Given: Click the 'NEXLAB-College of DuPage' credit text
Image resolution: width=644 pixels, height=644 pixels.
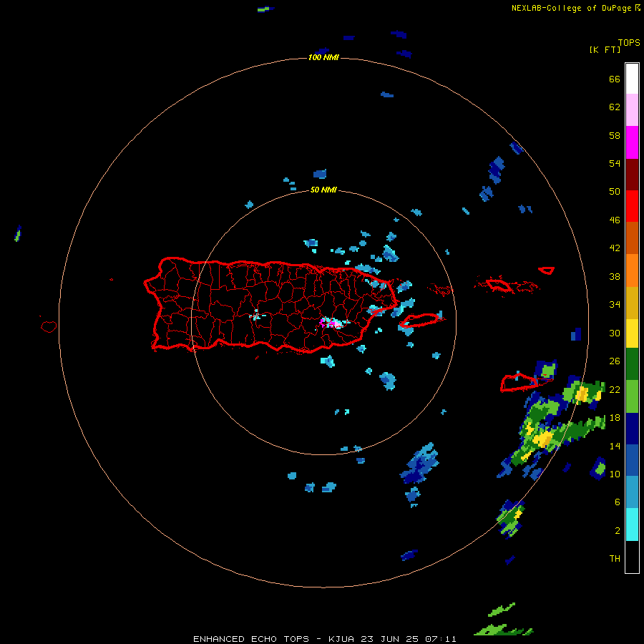Looking at the screenshot, I should pos(572,8).
